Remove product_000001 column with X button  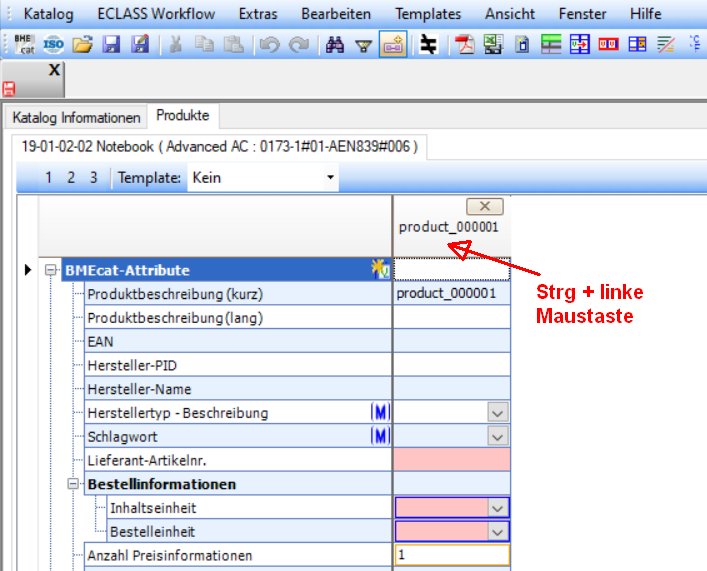485,206
